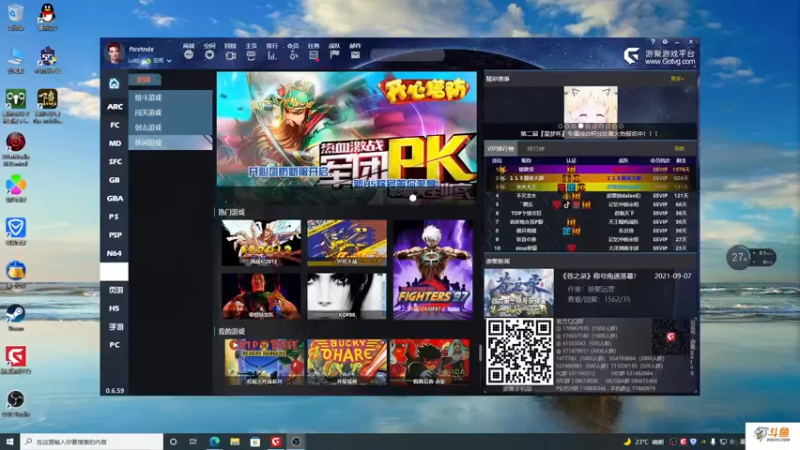Viewport: 800px width, 450px height.
Task: Select first dot of the event carousel
Action: click(x=560, y=126)
